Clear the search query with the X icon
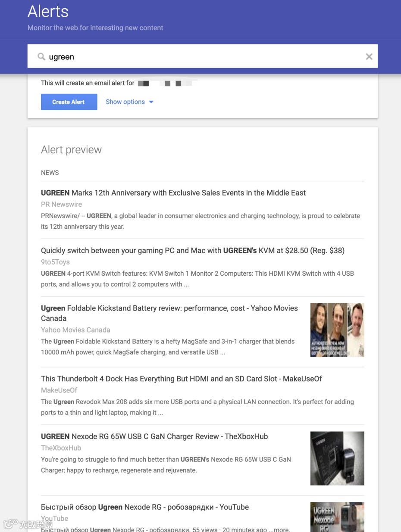This screenshot has height=532, width=401. click(369, 56)
